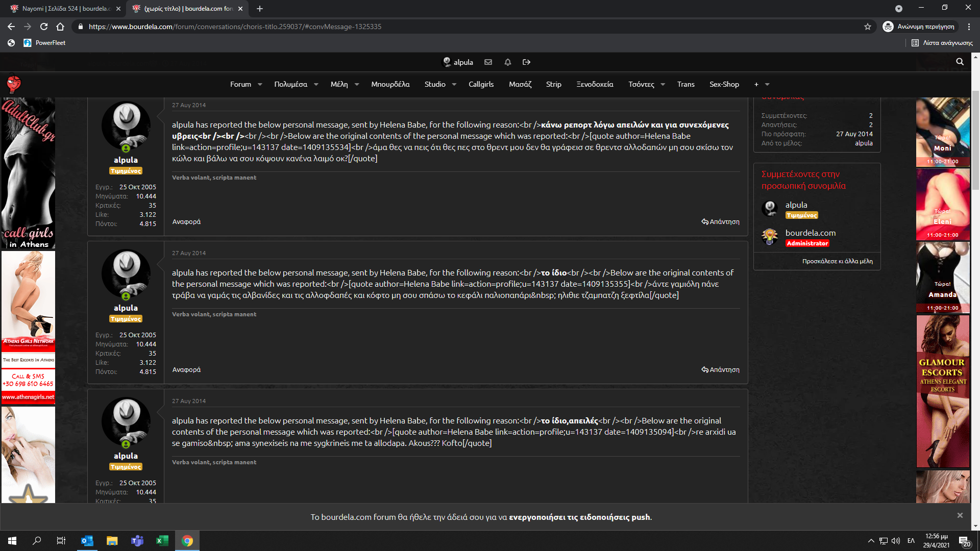Open the Ξενοδοχεία menu item
Screen dimensions: 980x551
coord(595,84)
